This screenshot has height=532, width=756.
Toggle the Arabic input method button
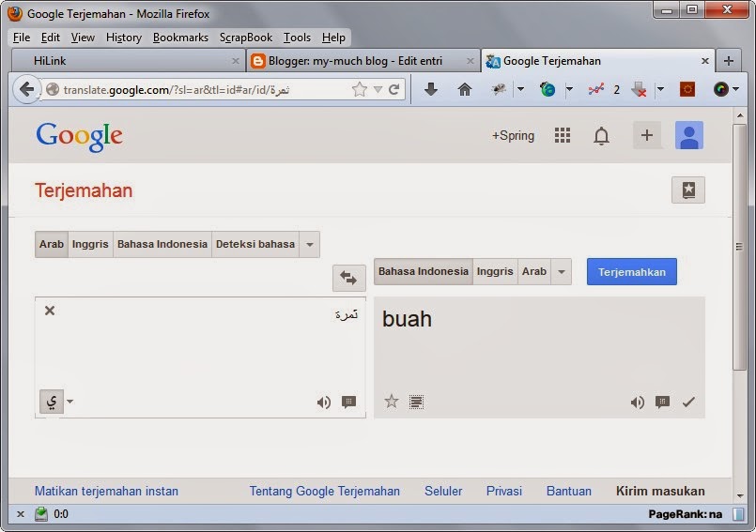(52, 402)
